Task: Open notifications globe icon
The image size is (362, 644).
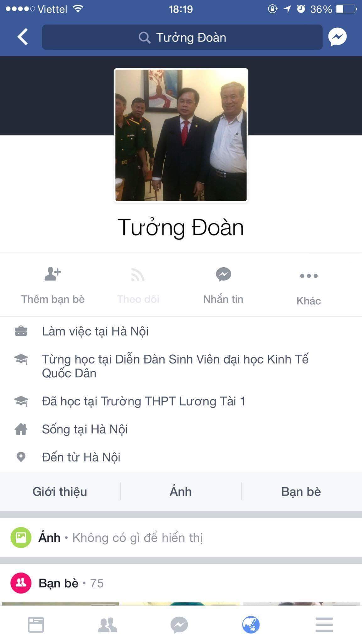Action: (x=251, y=625)
